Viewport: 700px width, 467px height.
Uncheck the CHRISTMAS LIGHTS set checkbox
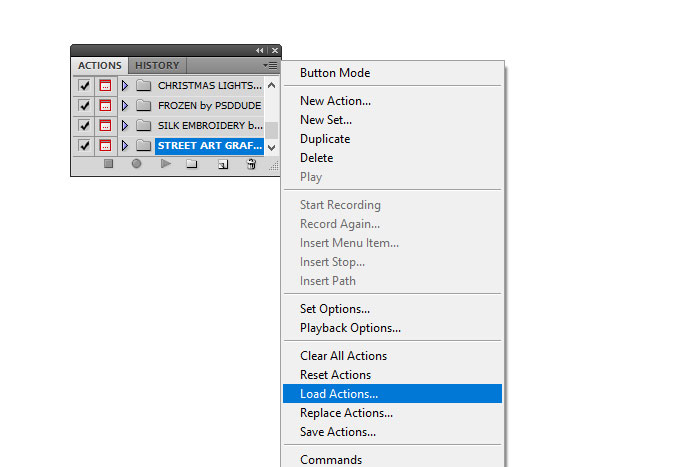[x=84, y=86]
